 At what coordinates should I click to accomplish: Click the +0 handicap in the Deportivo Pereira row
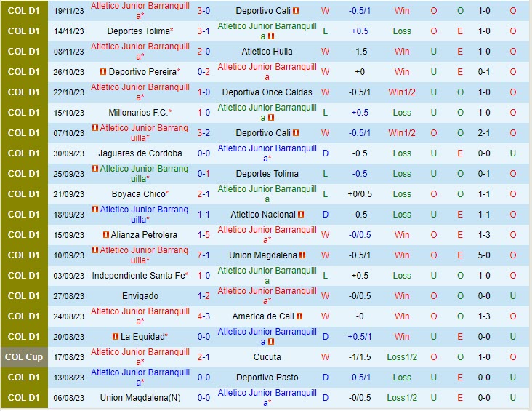pyautogui.click(x=360, y=72)
